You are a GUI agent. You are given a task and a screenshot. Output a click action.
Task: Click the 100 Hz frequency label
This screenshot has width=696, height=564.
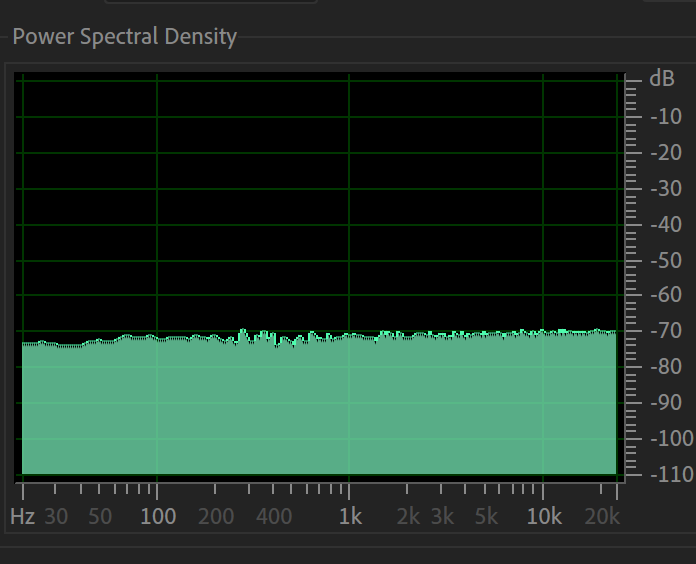tap(158, 517)
